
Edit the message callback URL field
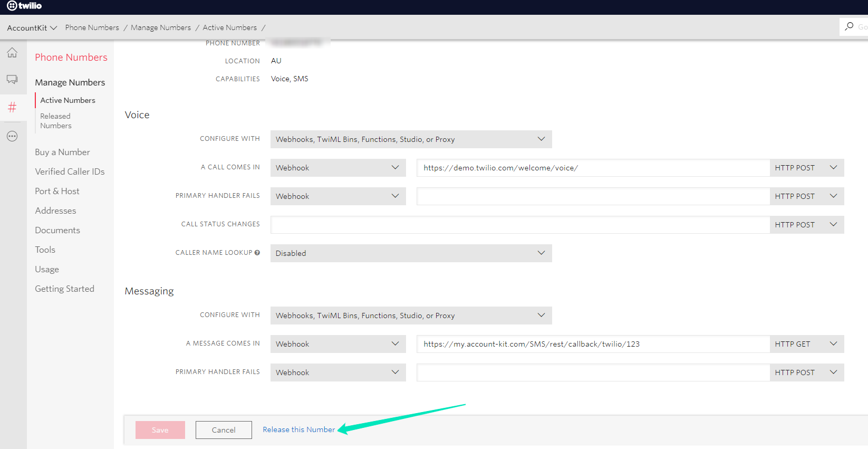593,344
